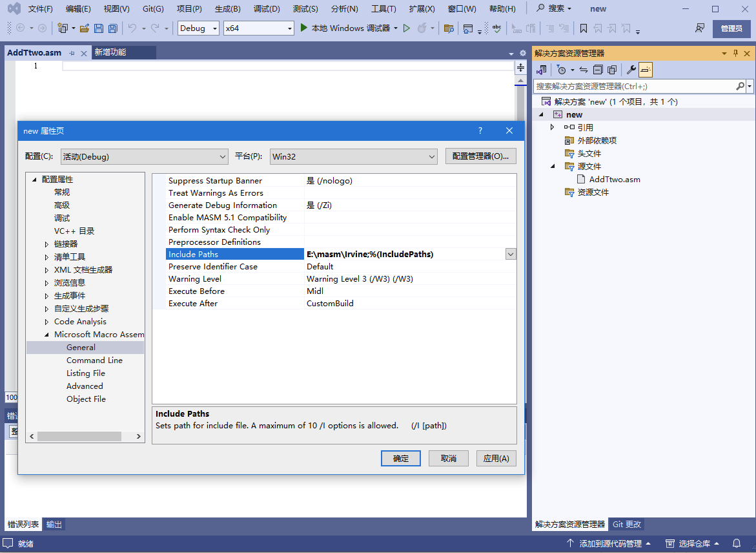Click the search box in Solution Explorer

pyautogui.click(x=635, y=87)
